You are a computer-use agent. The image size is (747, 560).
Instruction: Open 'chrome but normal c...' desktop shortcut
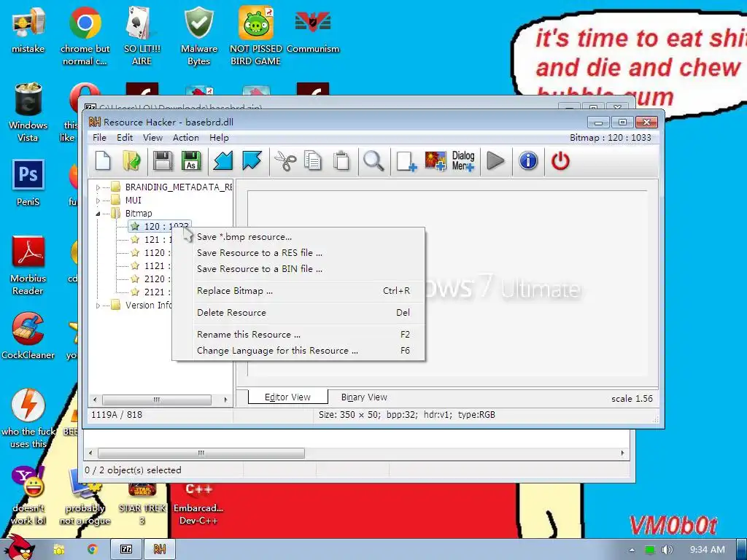click(85, 36)
